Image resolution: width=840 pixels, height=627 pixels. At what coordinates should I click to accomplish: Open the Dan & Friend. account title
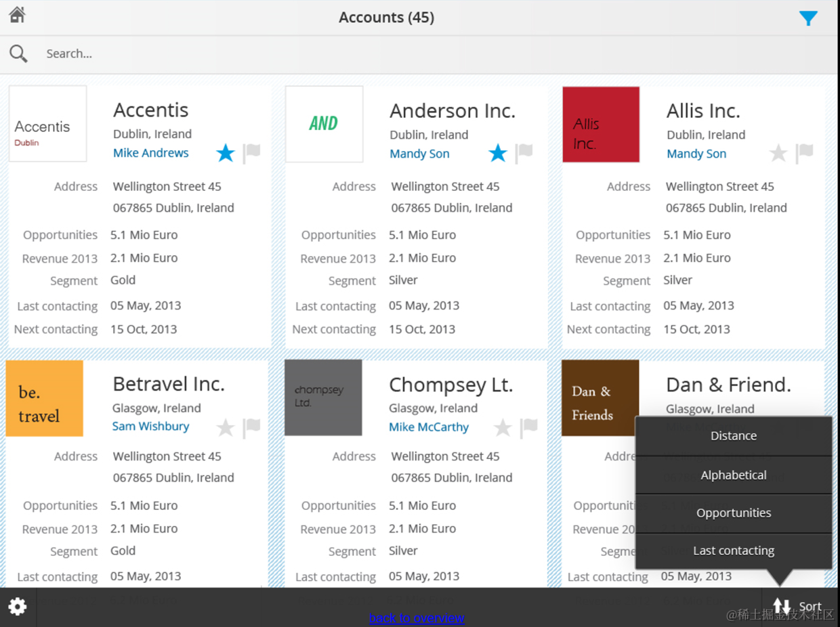coord(729,385)
